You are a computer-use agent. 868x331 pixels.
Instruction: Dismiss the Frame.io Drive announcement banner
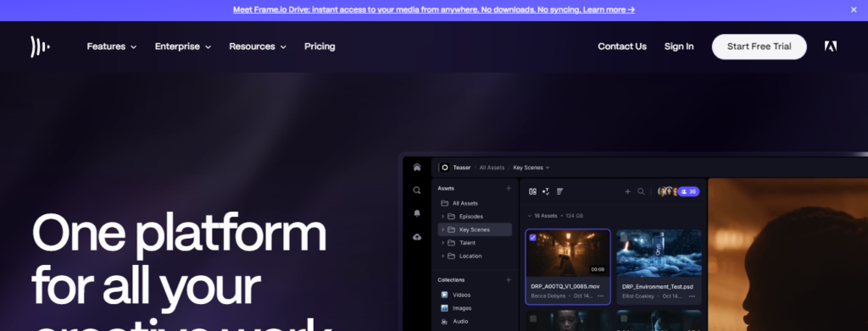tap(854, 9)
